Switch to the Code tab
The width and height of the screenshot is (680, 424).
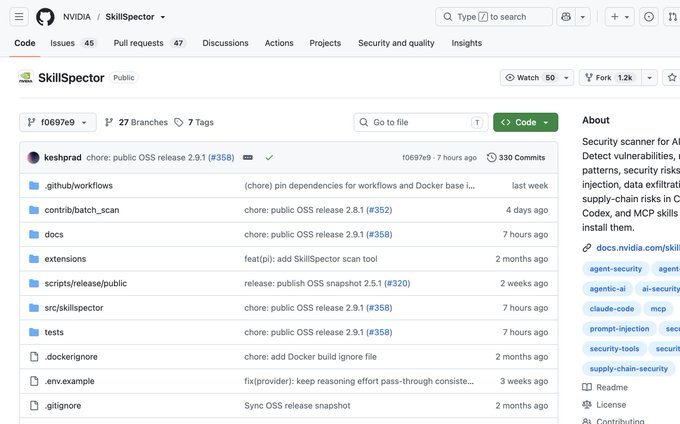(x=25, y=43)
